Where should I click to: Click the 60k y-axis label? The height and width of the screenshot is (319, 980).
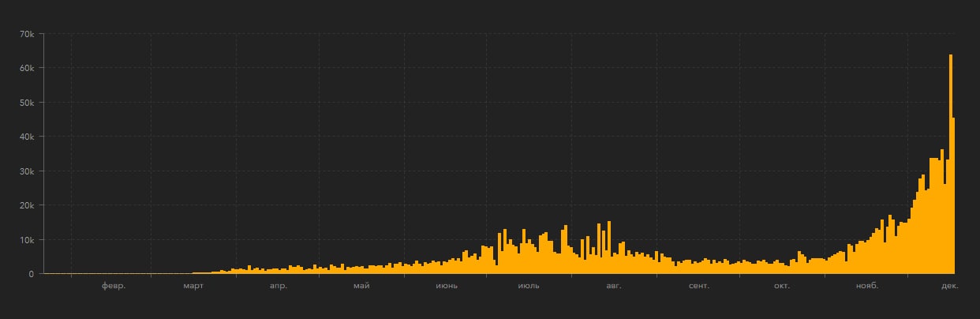(x=26, y=69)
